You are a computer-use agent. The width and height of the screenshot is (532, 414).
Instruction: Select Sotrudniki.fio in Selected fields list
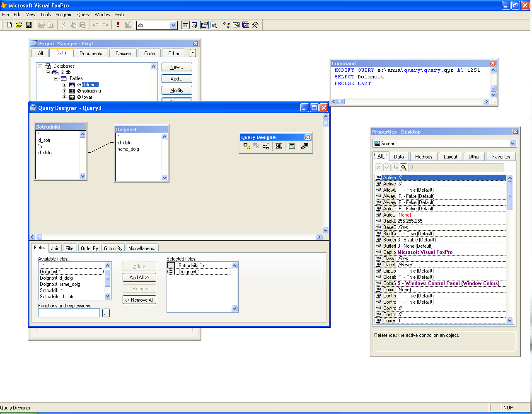(x=191, y=265)
